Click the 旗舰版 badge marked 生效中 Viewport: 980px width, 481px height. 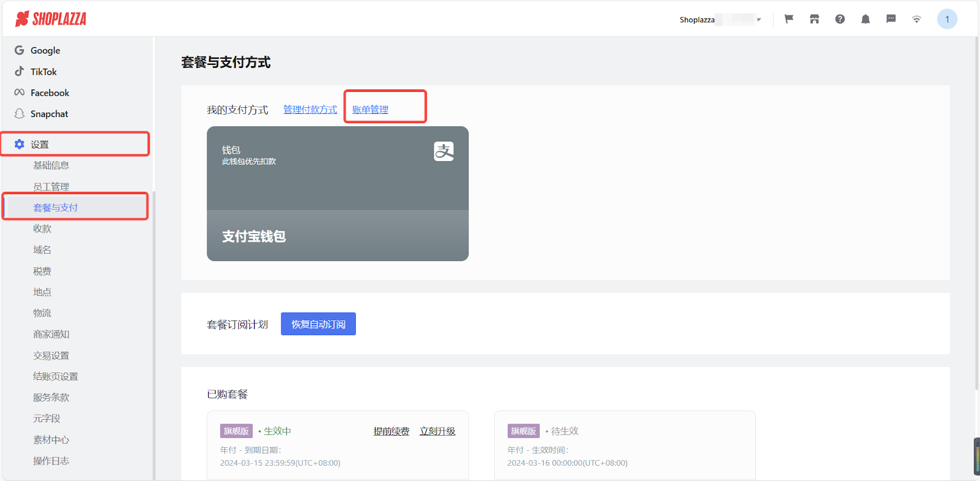(236, 431)
